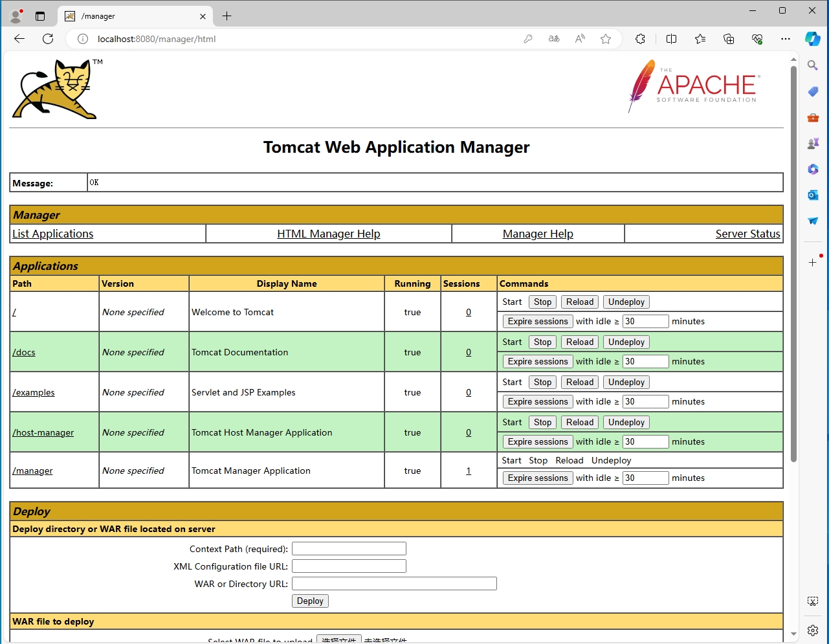This screenshot has width=829, height=644.
Task: Open List Applications link
Action: click(53, 234)
